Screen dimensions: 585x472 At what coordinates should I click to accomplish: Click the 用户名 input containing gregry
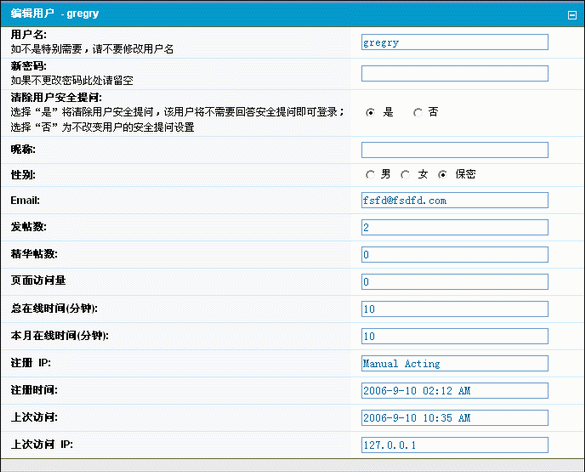click(x=455, y=42)
